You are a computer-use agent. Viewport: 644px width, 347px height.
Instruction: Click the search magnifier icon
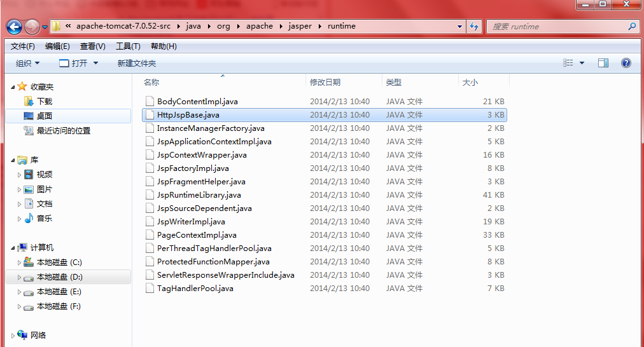[632, 26]
